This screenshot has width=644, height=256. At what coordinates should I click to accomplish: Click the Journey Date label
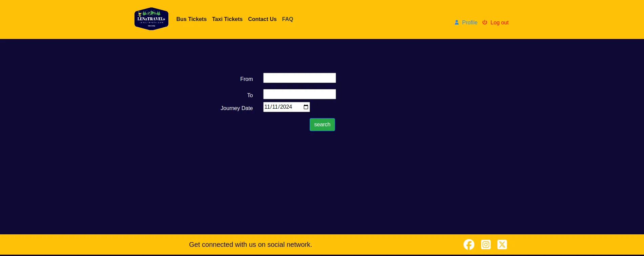[x=237, y=108]
